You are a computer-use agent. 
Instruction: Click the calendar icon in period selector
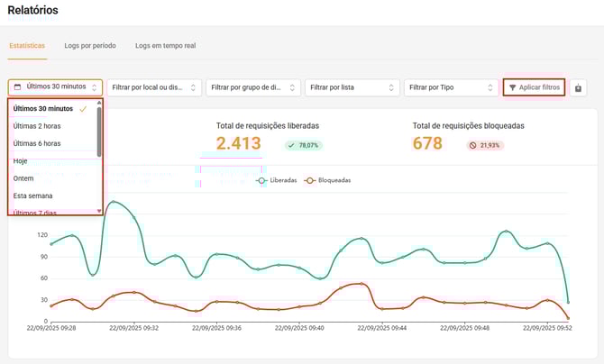pos(18,87)
